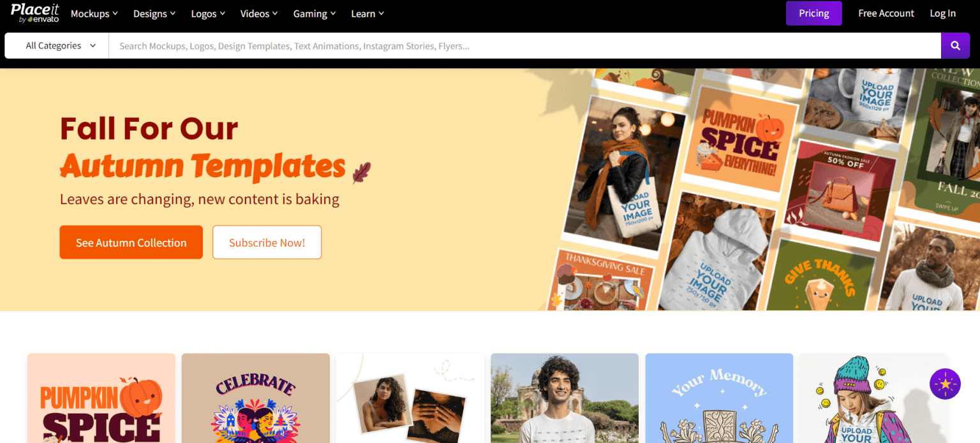Open the Celebrate design thumbnail

[x=255, y=398]
